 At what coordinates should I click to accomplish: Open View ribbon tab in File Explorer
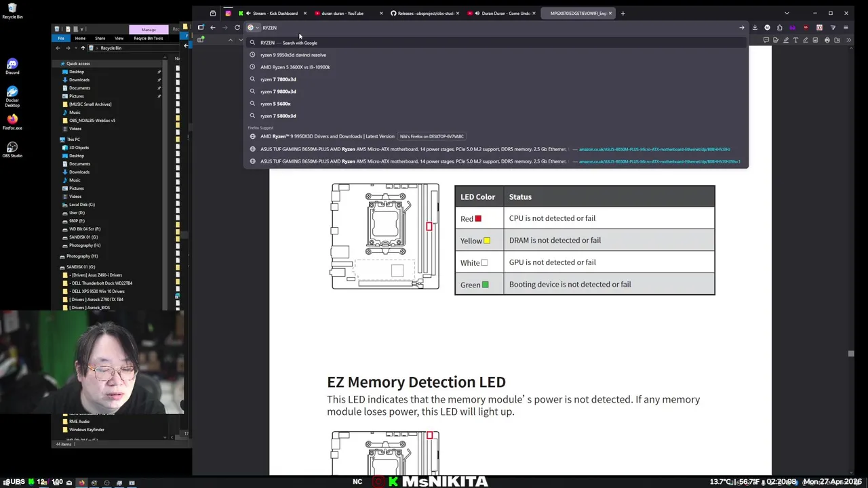tap(119, 38)
